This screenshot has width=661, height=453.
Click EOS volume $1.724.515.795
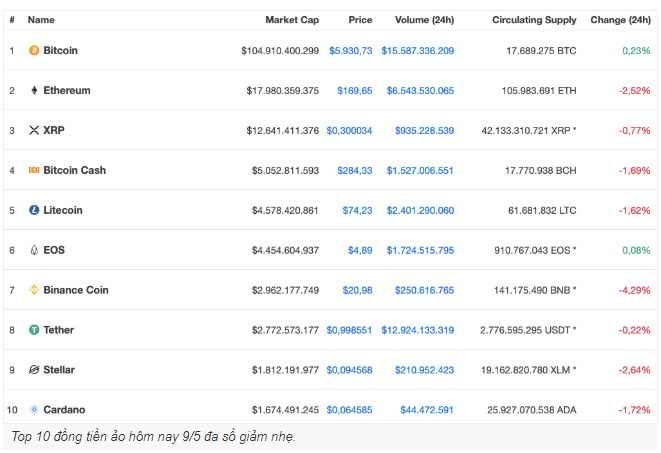(x=420, y=250)
